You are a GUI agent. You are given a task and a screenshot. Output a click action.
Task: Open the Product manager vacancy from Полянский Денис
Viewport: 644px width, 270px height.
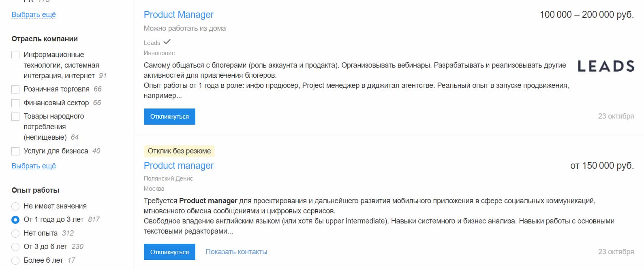[178, 165]
